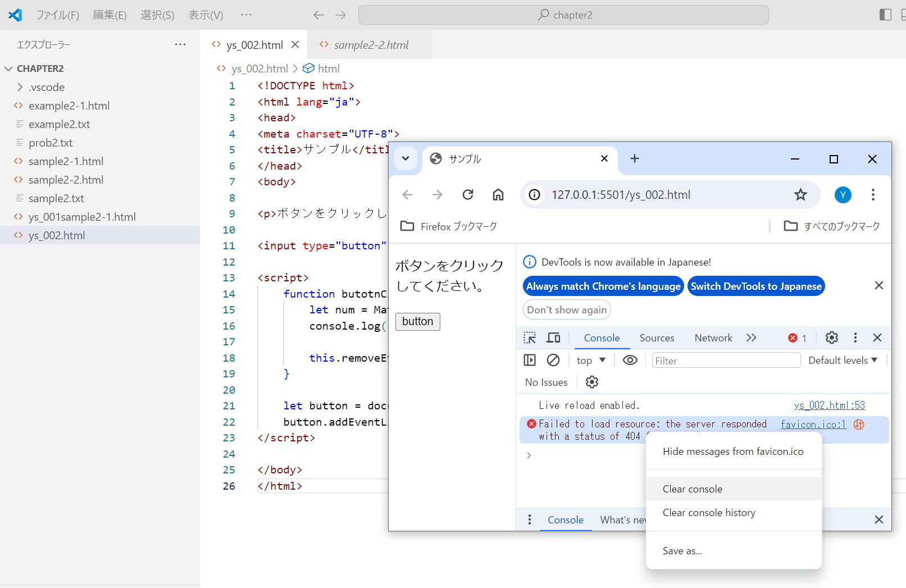Switch to DevTools Network tab
Screen dimensions: 906x588
point(713,338)
